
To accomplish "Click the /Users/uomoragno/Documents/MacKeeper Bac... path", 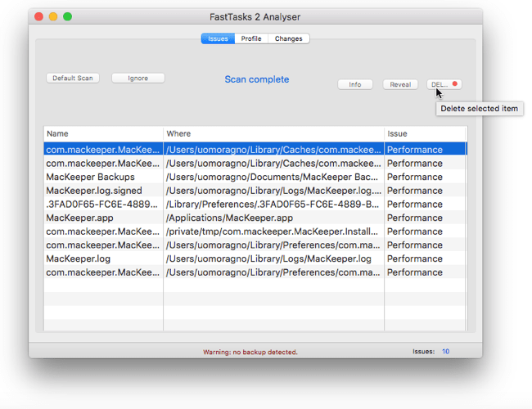I will pos(272,177).
